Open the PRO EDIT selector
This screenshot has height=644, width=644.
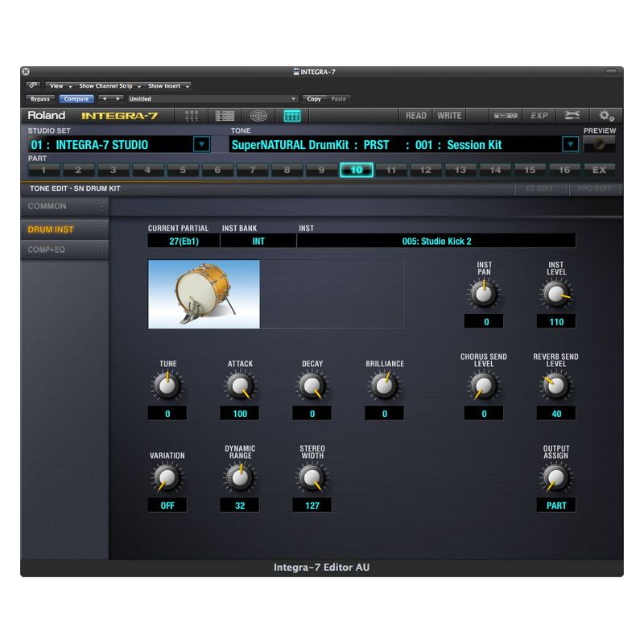click(596, 189)
